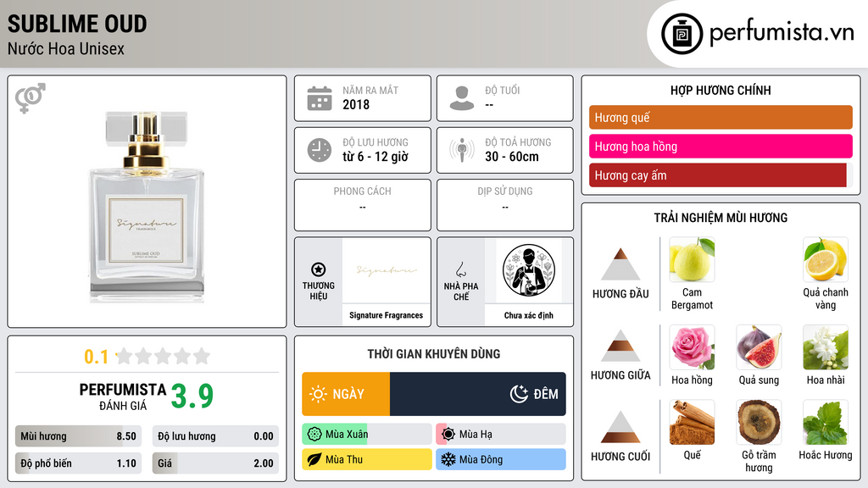
Task: Click the perfumista.vn bottle logo icon
Action: click(x=682, y=34)
